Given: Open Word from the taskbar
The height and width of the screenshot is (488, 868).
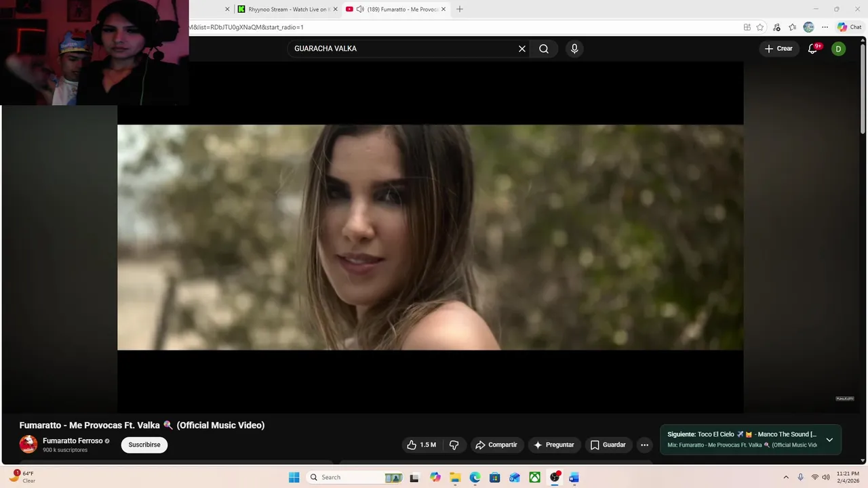Looking at the screenshot, I should pos(574,477).
